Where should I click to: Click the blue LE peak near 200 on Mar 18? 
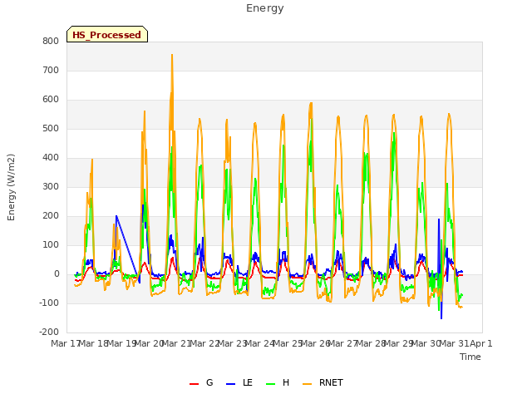click(x=116, y=216)
